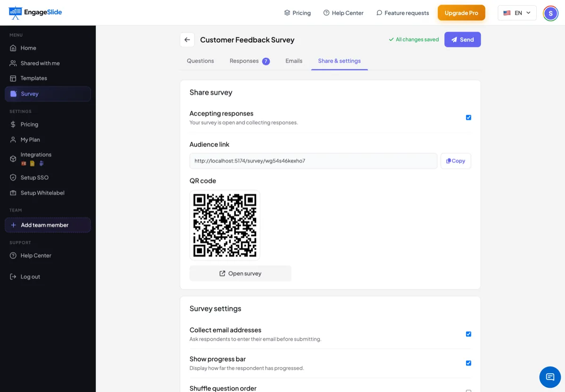565x392 pixels.
Task: Click the back arrow beside survey title
Action: coord(187,40)
